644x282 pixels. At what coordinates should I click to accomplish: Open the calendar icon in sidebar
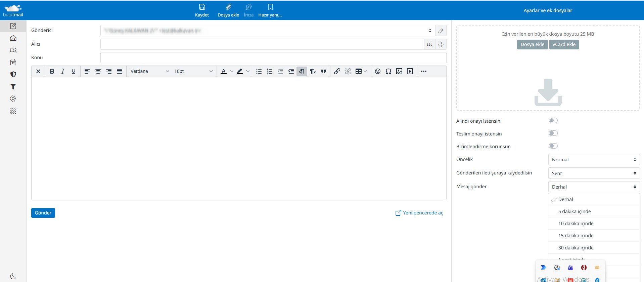pyautogui.click(x=13, y=62)
